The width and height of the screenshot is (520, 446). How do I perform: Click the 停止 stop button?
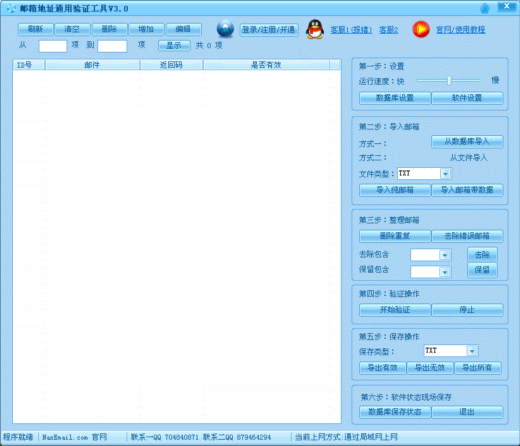pos(467,310)
